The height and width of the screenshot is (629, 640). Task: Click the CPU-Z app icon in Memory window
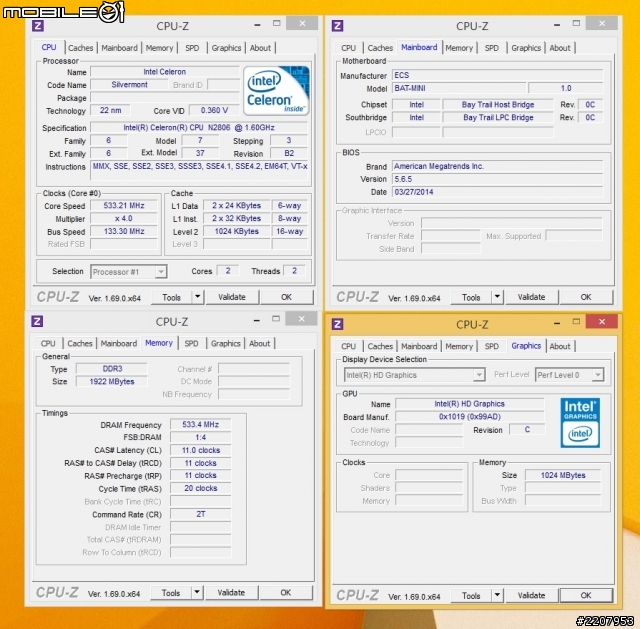[37, 321]
